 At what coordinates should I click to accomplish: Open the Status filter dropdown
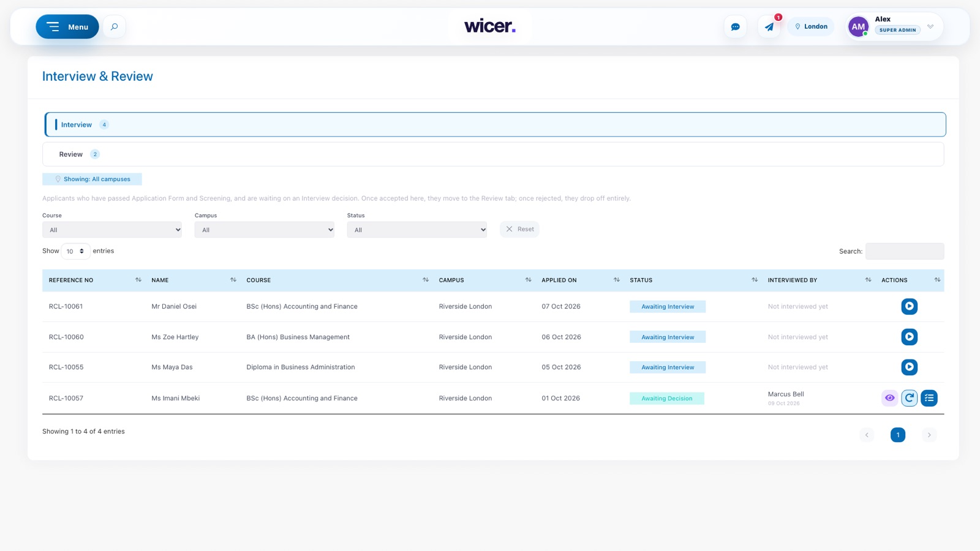pos(417,230)
